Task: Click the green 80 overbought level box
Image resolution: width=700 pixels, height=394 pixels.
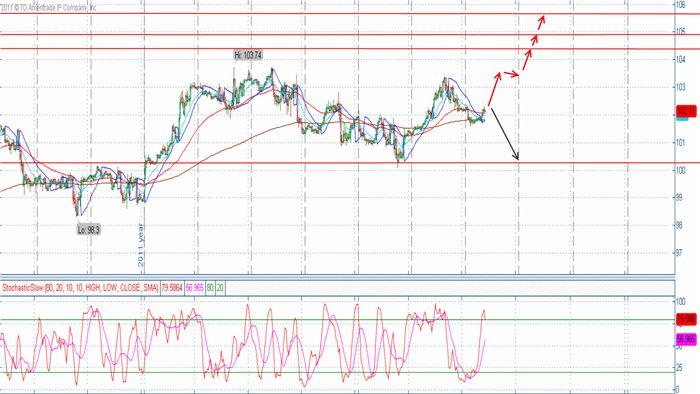Action: 210,288
